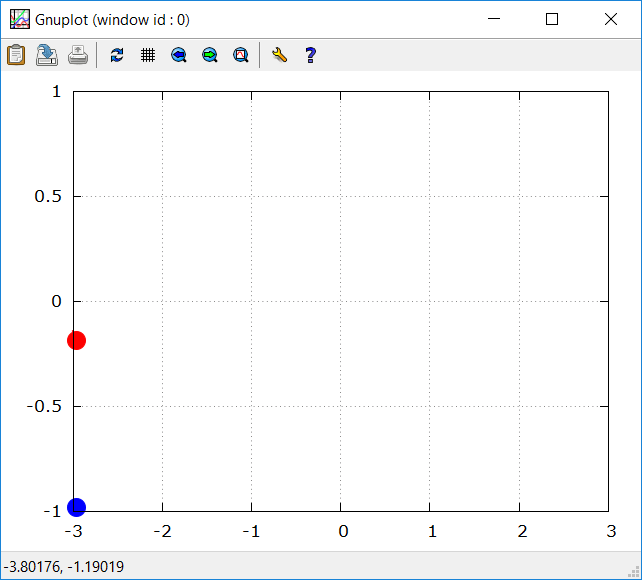Click the y-axis label 0.5
Viewport: 642px width, 580px height.
(x=48, y=196)
